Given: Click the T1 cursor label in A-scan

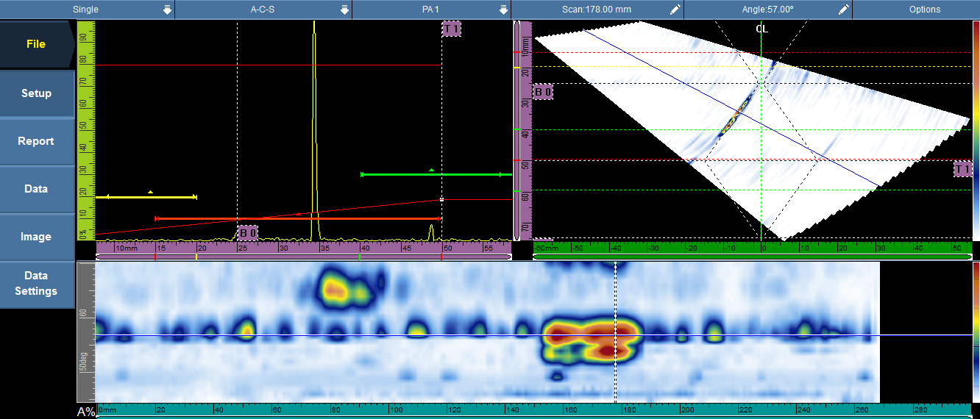Looking at the screenshot, I should click(x=452, y=29).
